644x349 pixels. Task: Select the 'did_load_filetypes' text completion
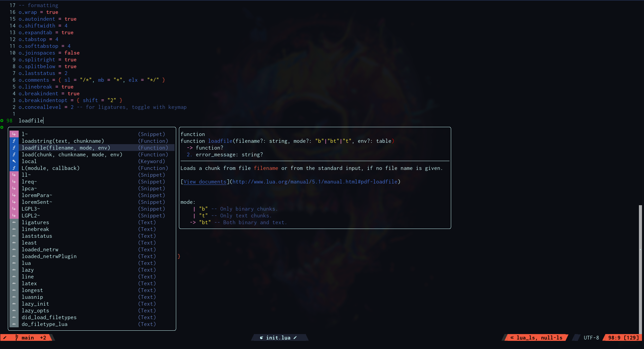point(92,317)
